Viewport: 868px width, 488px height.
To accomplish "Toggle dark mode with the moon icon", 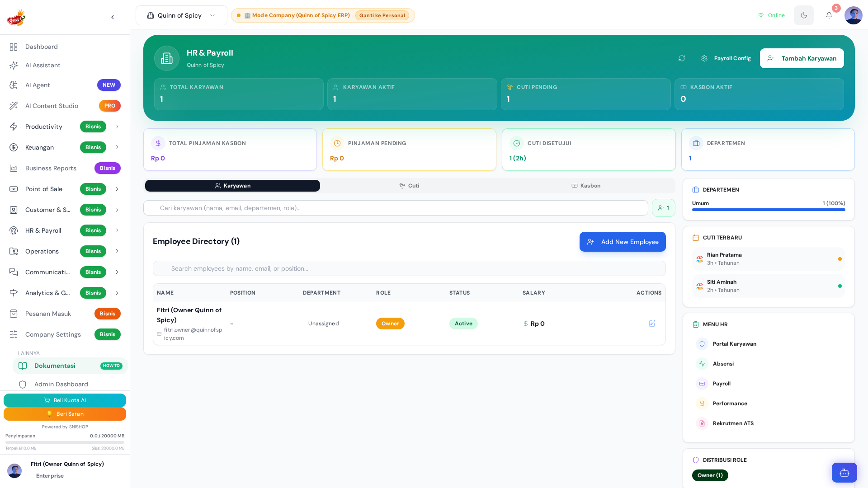I will [804, 15].
